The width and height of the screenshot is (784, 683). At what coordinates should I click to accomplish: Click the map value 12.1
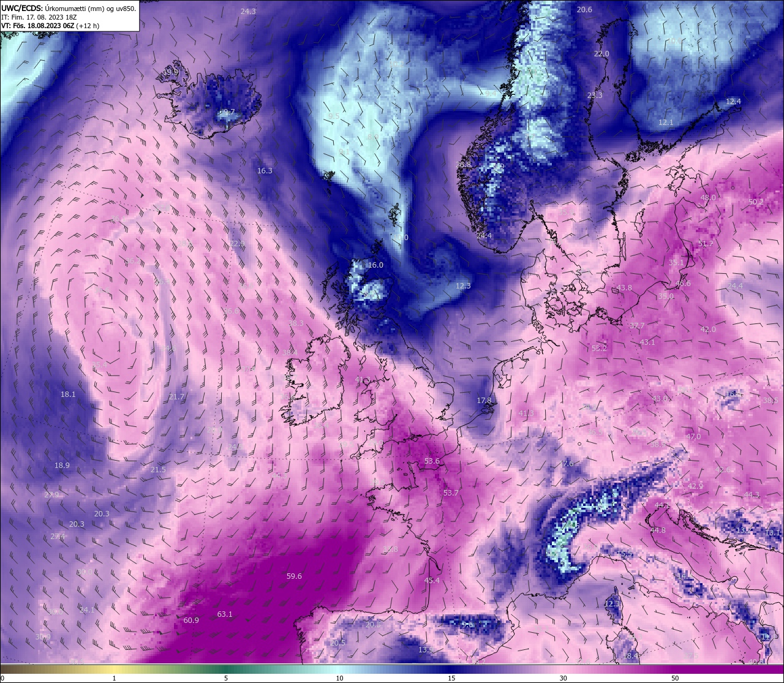tap(666, 123)
